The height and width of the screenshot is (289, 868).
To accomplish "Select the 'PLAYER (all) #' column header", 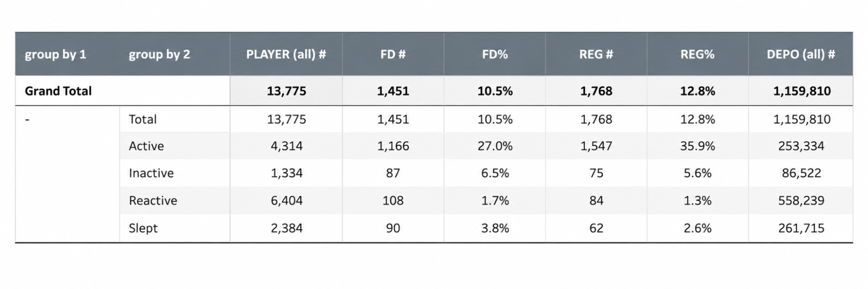I will pyautogui.click(x=286, y=54).
